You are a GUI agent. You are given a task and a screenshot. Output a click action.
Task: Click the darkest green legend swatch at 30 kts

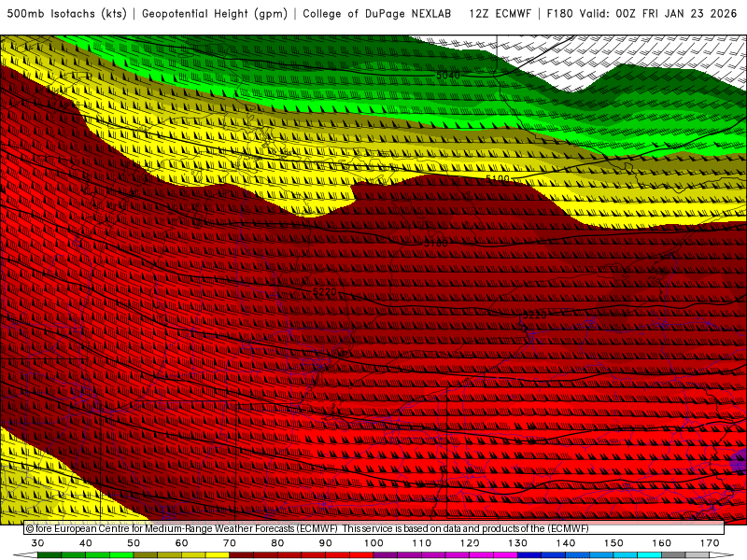click(49, 555)
